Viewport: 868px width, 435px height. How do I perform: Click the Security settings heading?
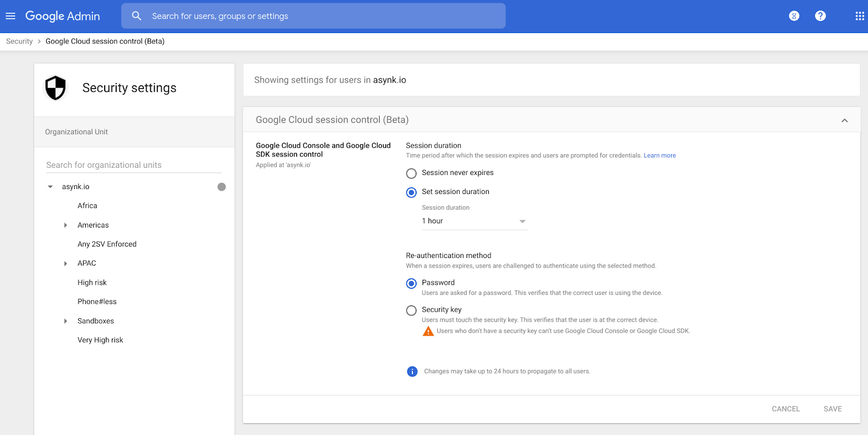pyautogui.click(x=129, y=88)
